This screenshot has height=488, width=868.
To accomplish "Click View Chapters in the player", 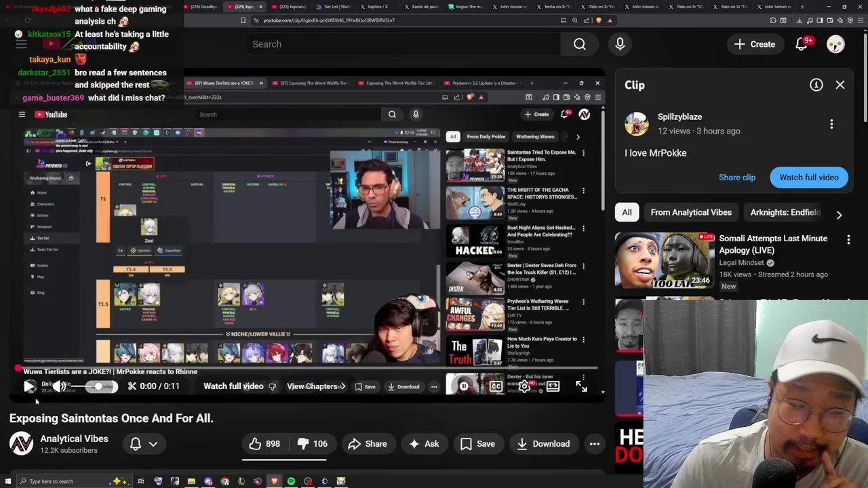I will coord(316,386).
